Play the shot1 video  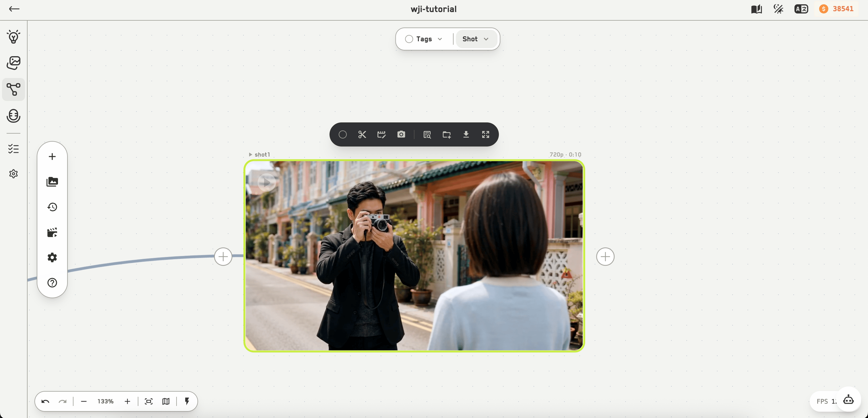tap(267, 182)
